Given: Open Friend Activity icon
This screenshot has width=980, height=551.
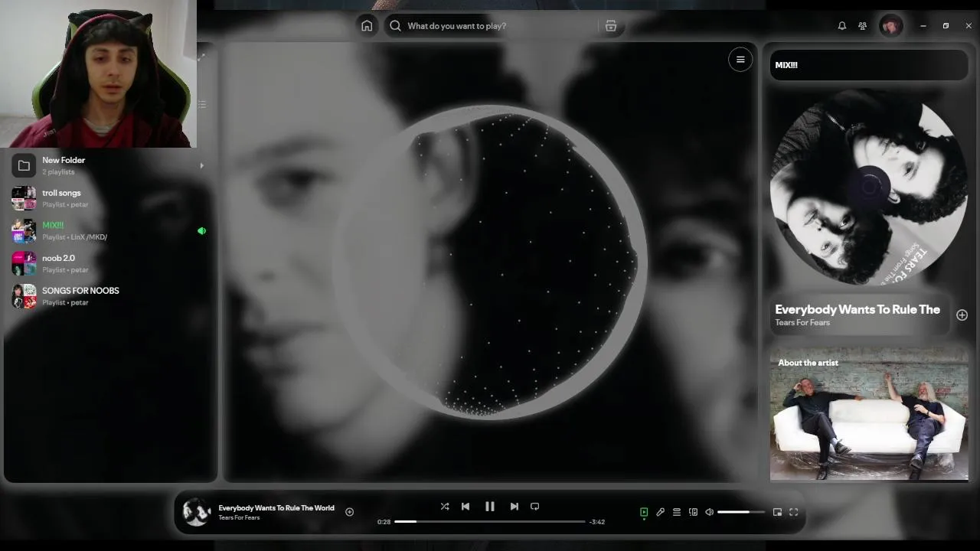Looking at the screenshot, I should (863, 26).
